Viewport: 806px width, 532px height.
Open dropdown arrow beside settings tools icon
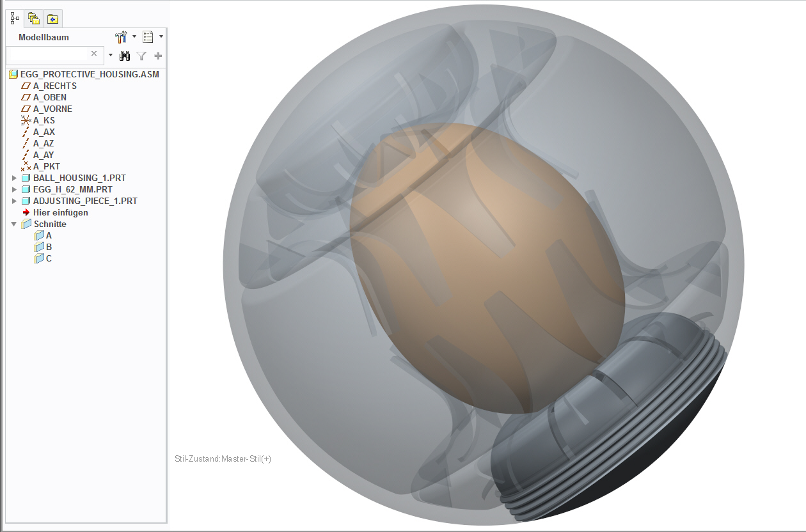coord(134,37)
